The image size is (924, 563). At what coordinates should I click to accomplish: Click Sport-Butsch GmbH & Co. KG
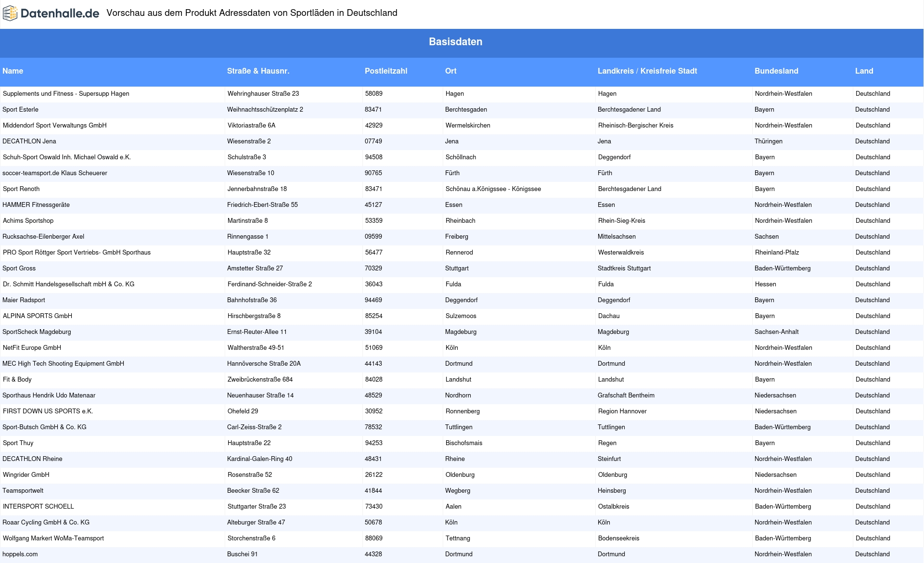(x=44, y=427)
